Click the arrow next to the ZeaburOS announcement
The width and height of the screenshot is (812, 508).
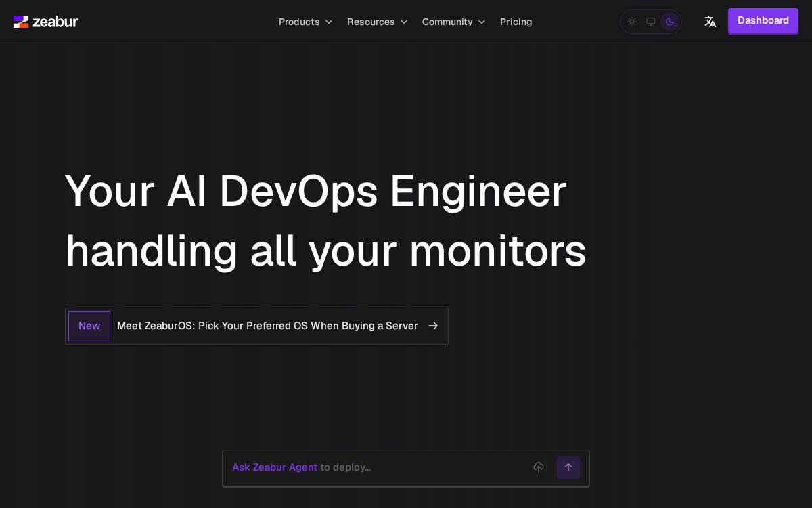click(433, 326)
